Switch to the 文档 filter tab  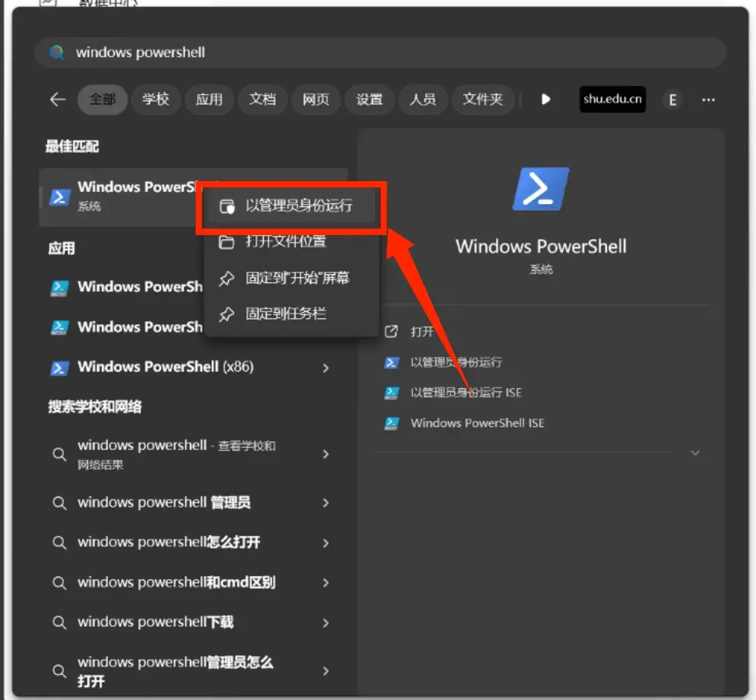262,100
